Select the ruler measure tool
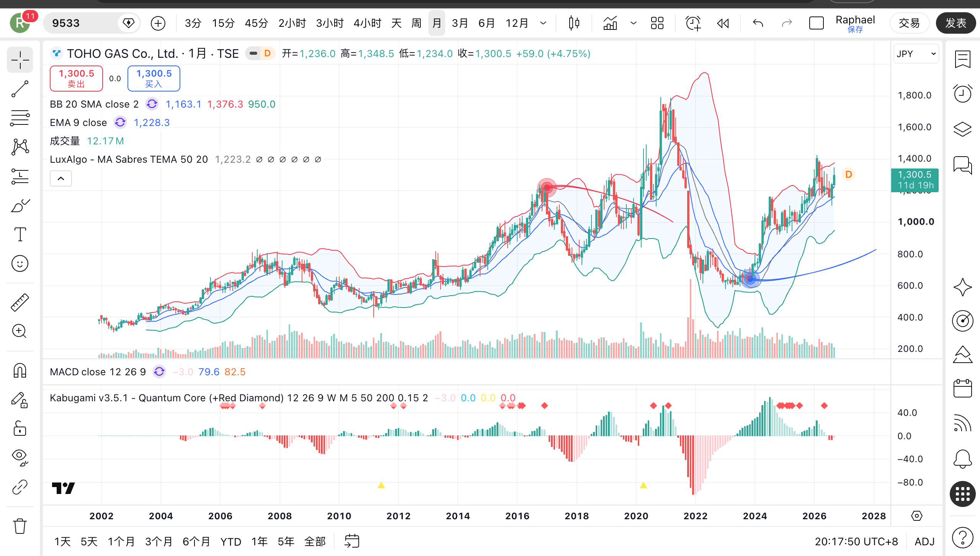The height and width of the screenshot is (556, 980). [20, 302]
